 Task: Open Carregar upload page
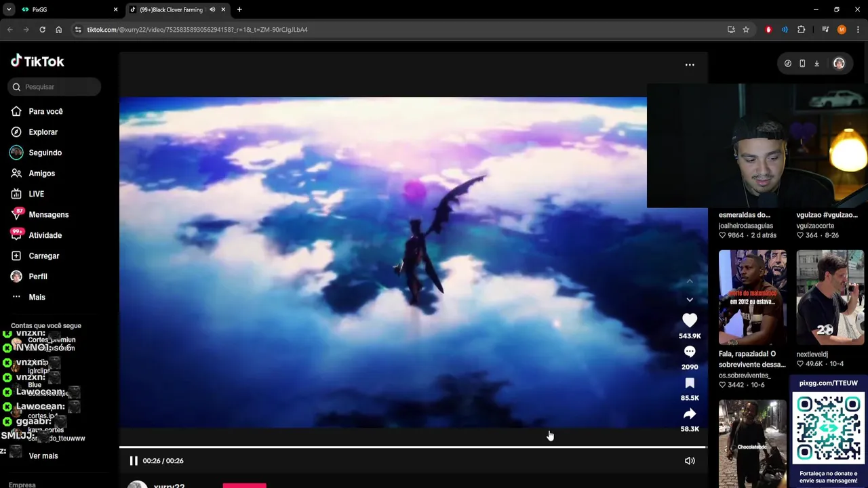click(x=43, y=256)
